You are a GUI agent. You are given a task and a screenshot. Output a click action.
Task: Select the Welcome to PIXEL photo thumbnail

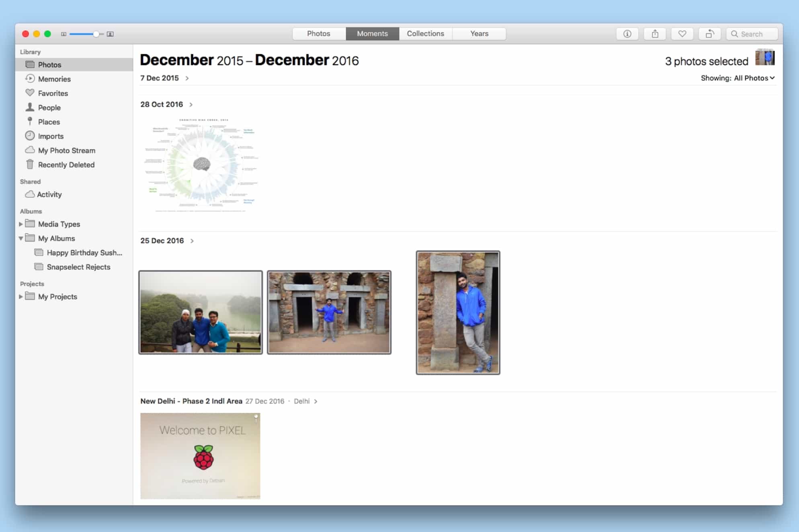pyautogui.click(x=200, y=456)
